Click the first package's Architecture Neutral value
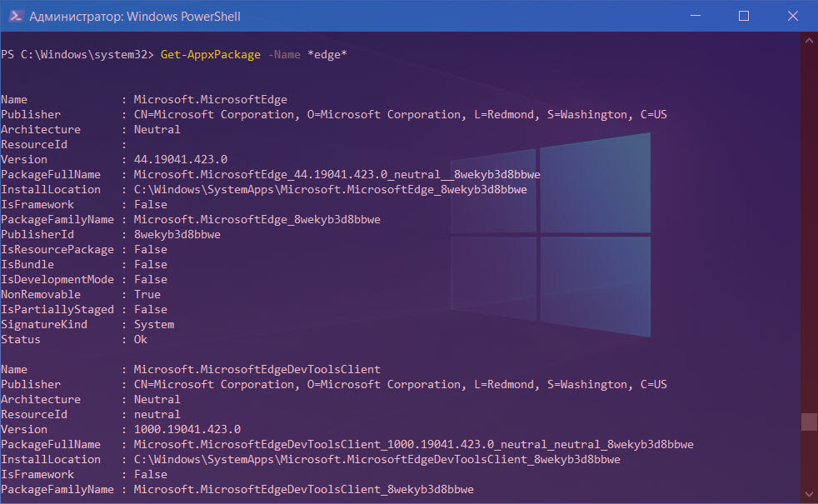 tap(157, 129)
